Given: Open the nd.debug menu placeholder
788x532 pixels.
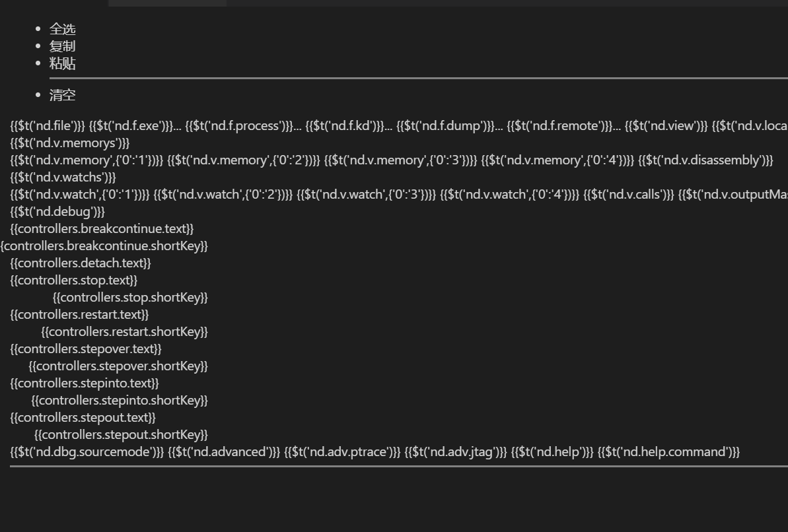Looking at the screenshot, I should (57, 211).
